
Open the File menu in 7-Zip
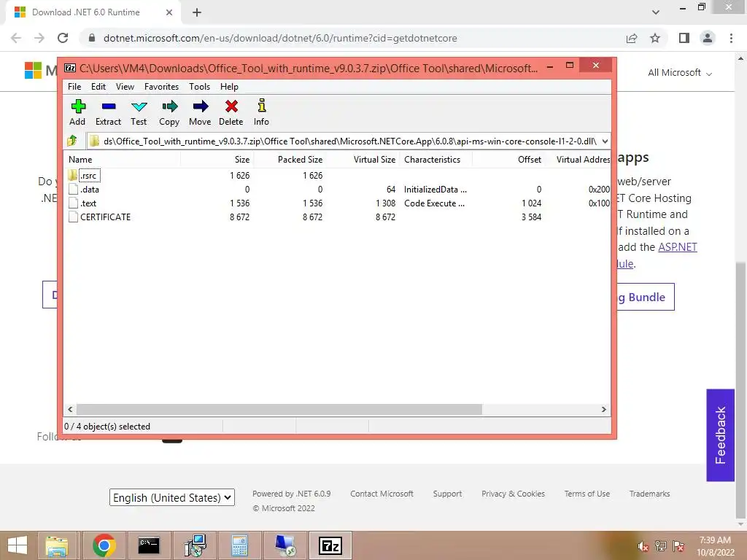74,87
